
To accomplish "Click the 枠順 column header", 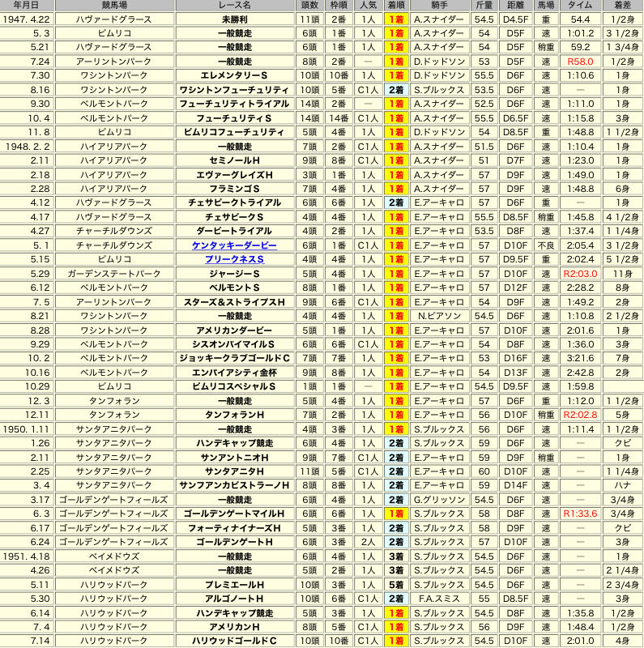I will pos(339,5).
